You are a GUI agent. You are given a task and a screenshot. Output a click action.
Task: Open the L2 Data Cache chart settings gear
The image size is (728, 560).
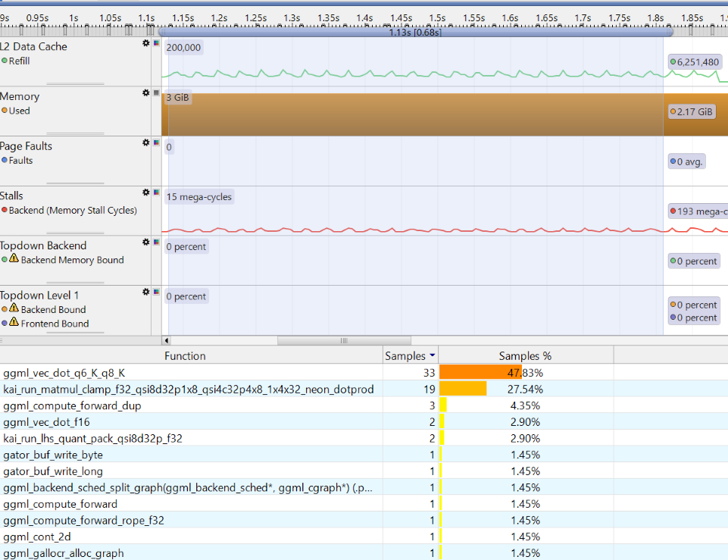(x=146, y=43)
